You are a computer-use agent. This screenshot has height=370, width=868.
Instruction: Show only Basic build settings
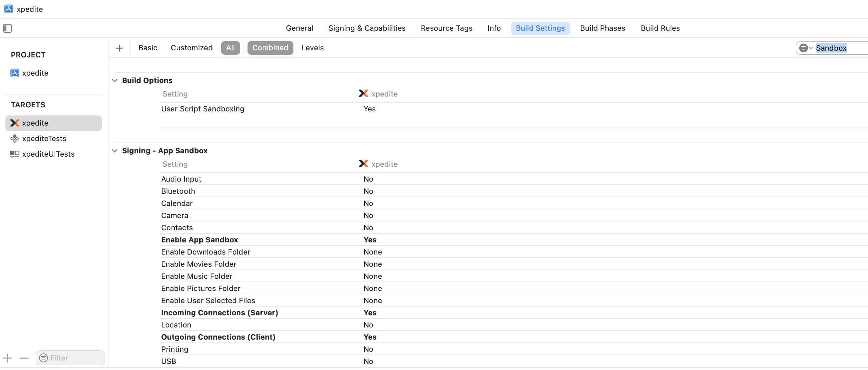point(148,48)
